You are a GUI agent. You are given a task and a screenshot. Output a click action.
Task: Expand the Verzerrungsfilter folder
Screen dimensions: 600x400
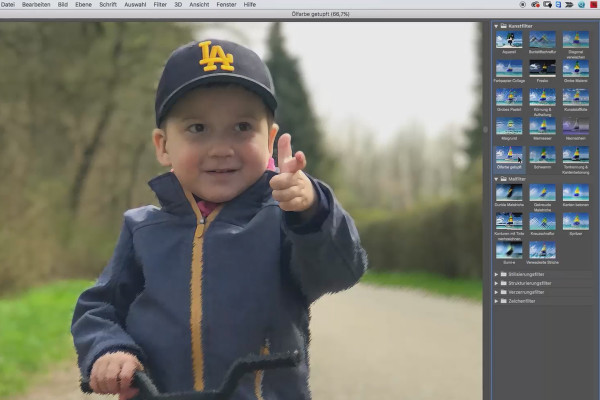[496, 292]
